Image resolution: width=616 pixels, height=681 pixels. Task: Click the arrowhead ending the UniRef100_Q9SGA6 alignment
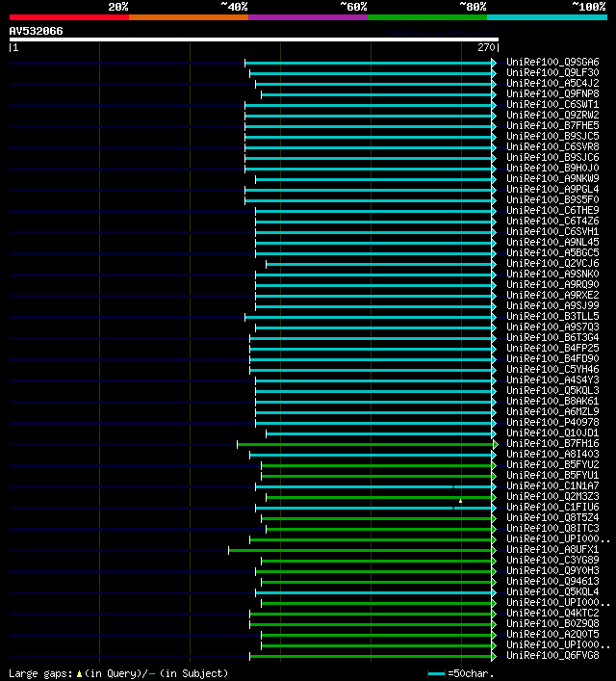click(x=494, y=63)
